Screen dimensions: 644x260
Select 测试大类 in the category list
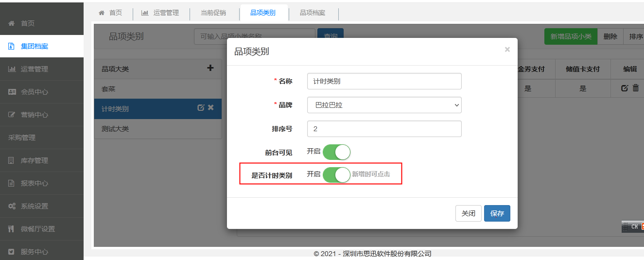click(115, 129)
